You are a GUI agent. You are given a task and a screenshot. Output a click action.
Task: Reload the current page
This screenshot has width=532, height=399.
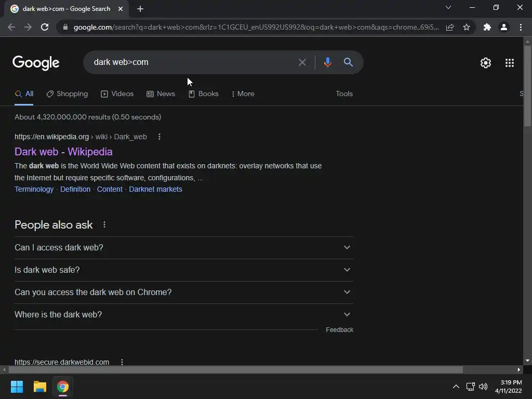[45, 27]
